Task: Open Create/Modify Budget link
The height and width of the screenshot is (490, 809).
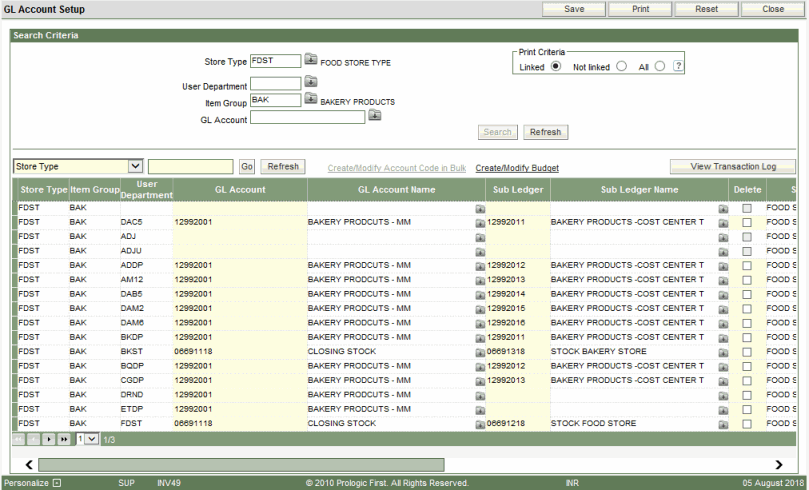Action: coord(517,168)
